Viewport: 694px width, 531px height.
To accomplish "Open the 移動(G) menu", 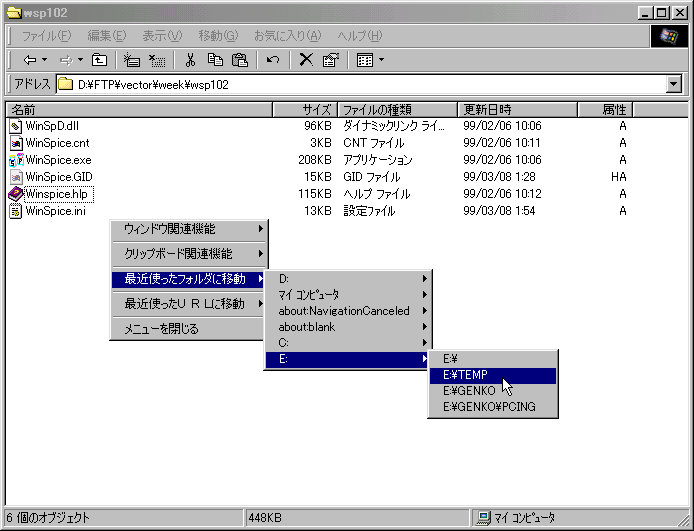I will (x=218, y=36).
